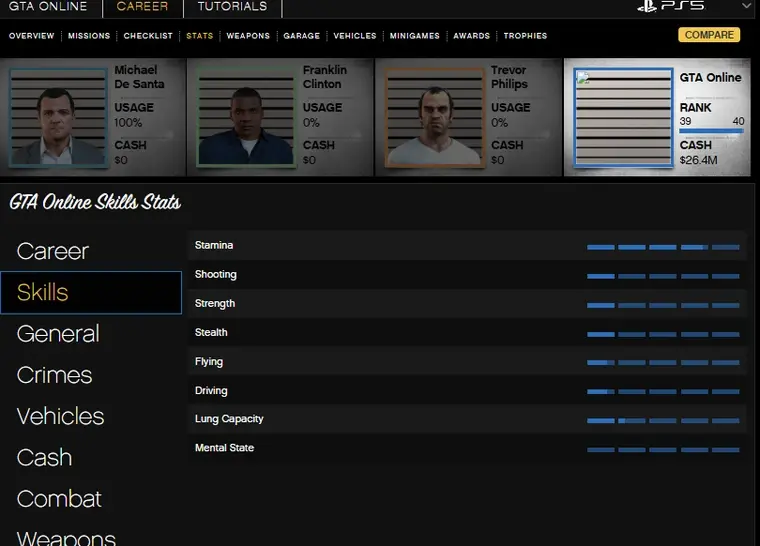Screen dimensions: 760x546
Task: Click the PS5 platform logo
Action: point(671,6)
